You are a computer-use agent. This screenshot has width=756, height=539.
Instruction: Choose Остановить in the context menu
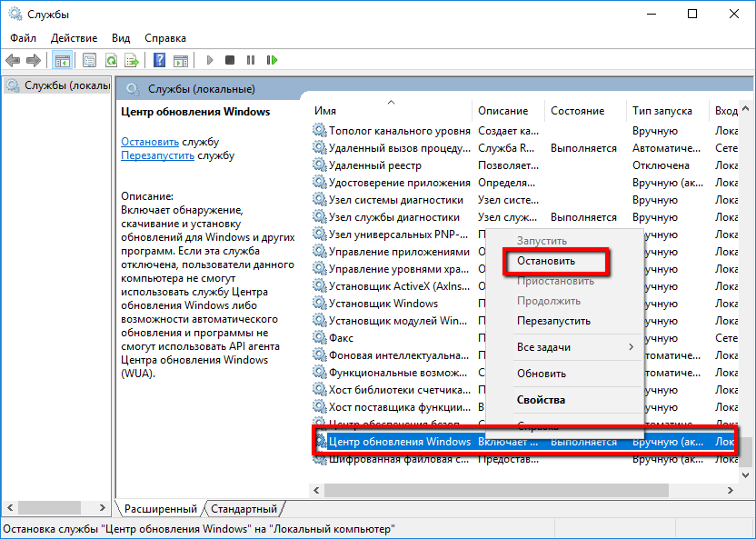click(x=546, y=261)
